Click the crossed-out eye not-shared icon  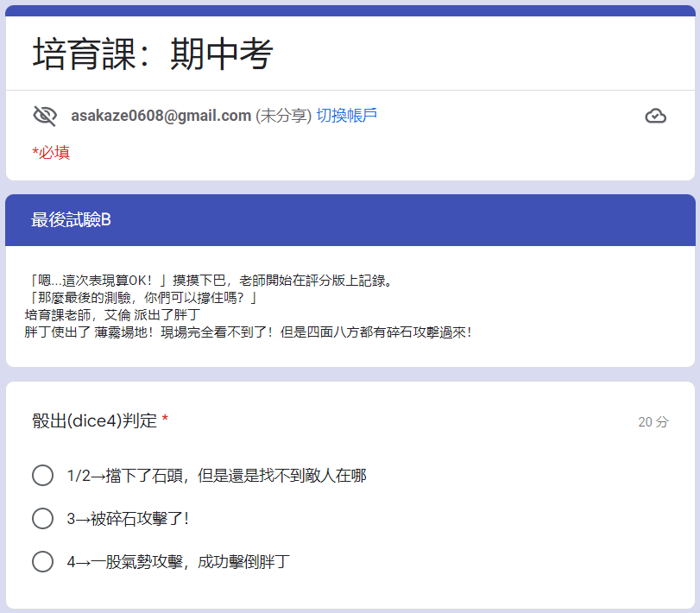(45, 116)
